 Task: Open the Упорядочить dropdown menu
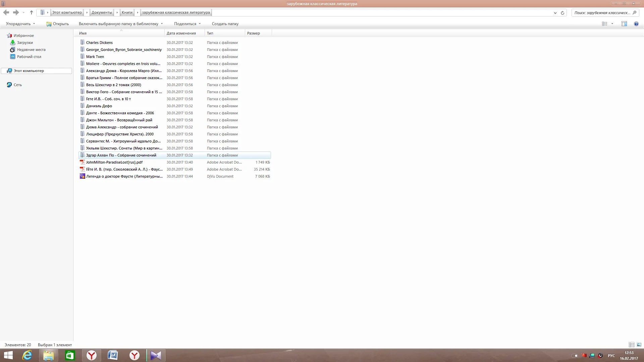click(20, 23)
